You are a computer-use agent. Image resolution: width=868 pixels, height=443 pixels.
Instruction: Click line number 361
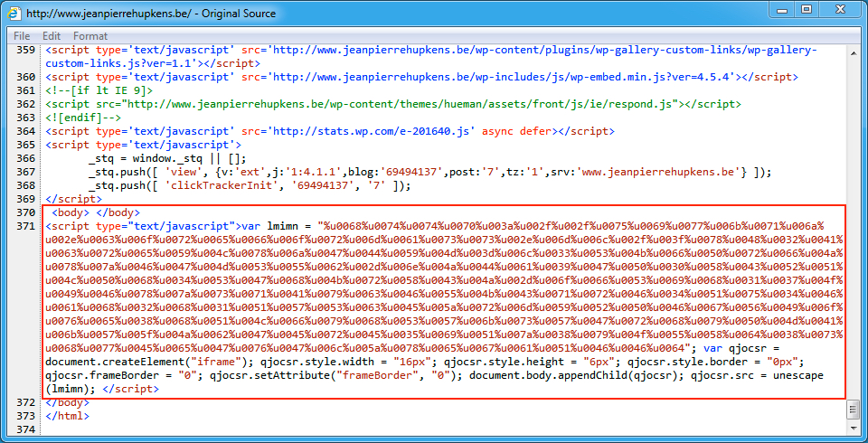coord(25,90)
